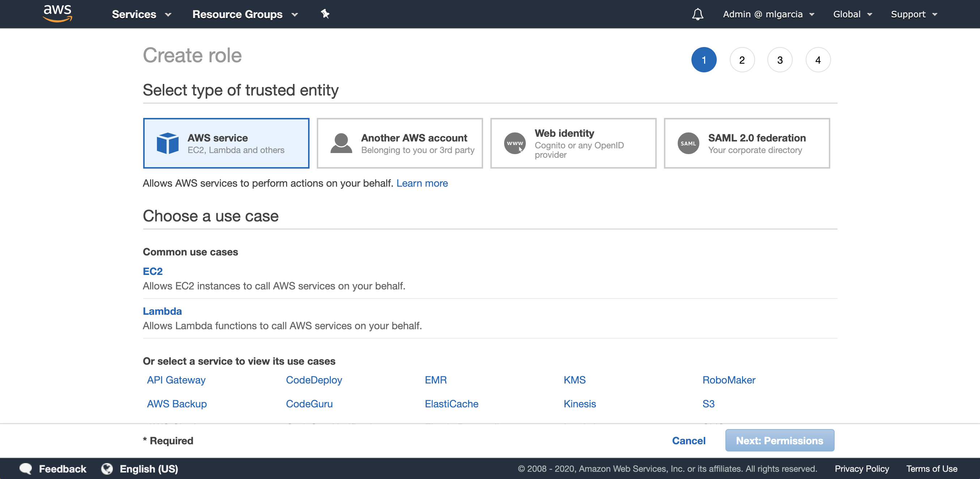Expand the Admin @ mlgarcia account menu
The height and width of the screenshot is (479, 980).
[768, 14]
